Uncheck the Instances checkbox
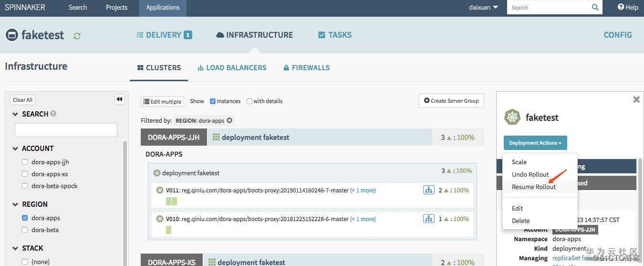Viewport: 644px width, 266px height. point(213,101)
